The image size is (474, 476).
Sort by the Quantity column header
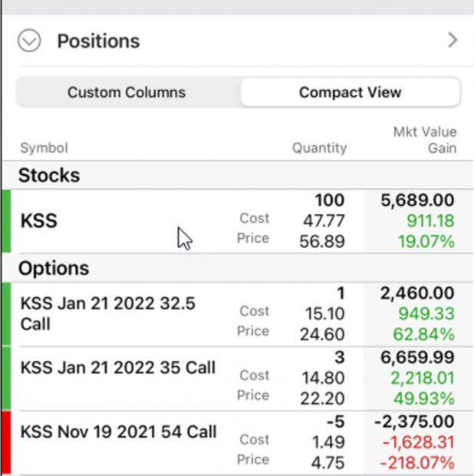tap(319, 148)
